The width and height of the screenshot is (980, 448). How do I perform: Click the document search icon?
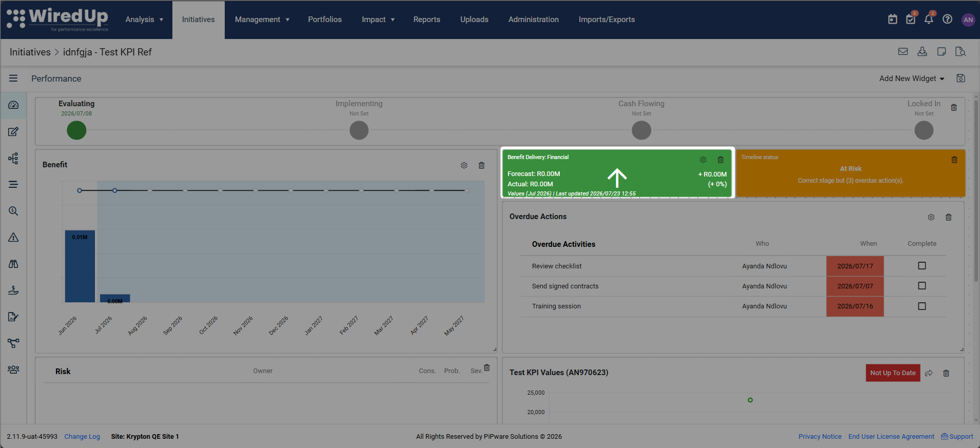[961, 52]
